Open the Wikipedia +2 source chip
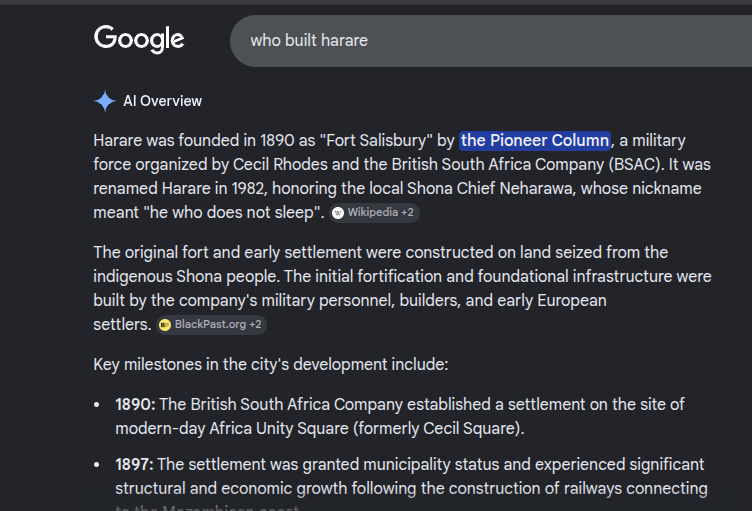The image size is (752, 511). 375,213
